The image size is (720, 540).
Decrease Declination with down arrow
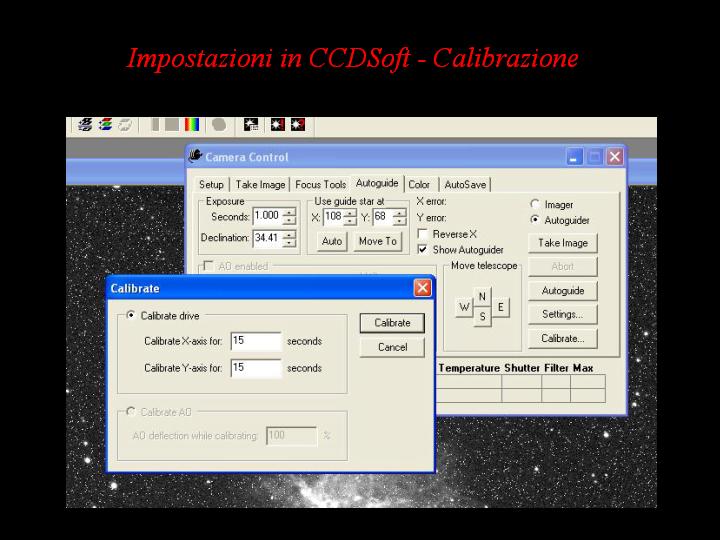pos(289,242)
